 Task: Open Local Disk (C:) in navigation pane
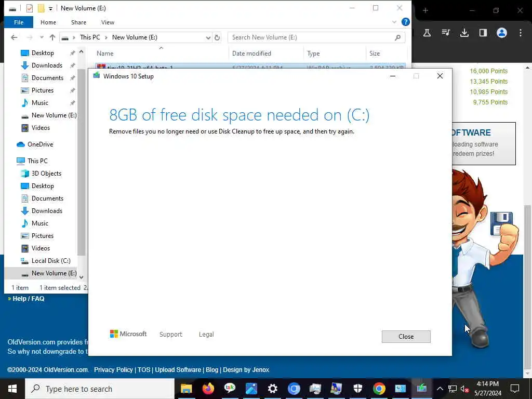pos(51,261)
